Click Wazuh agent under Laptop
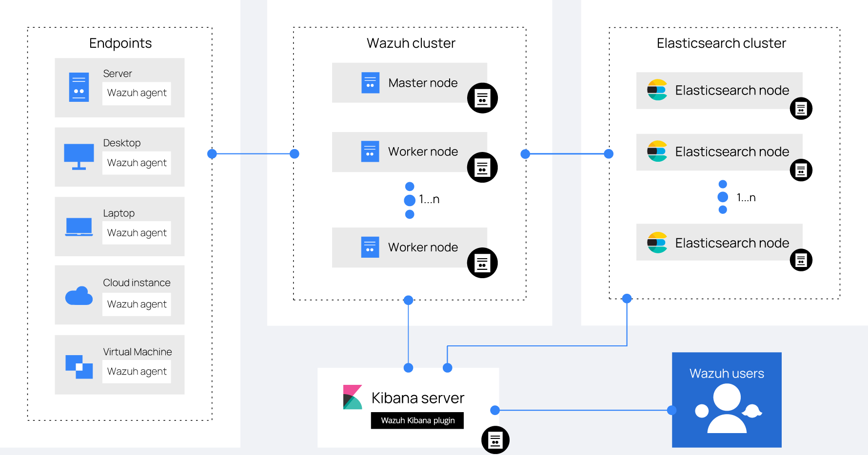 click(x=137, y=233)
